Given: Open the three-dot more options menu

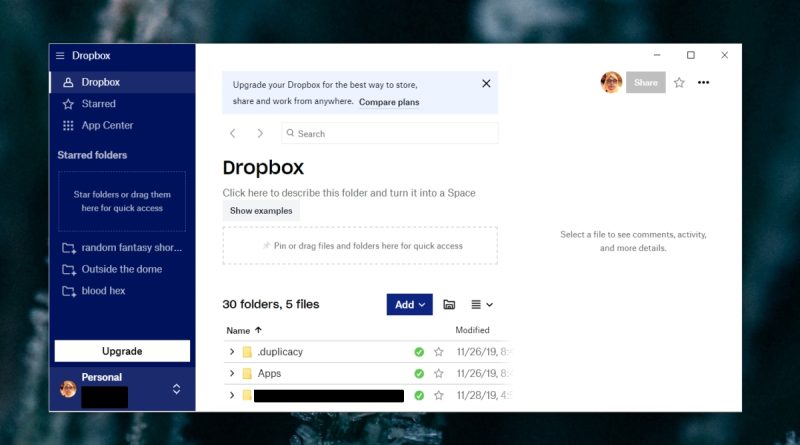Looking at the screenshot, I should click(x=704, y=82).
